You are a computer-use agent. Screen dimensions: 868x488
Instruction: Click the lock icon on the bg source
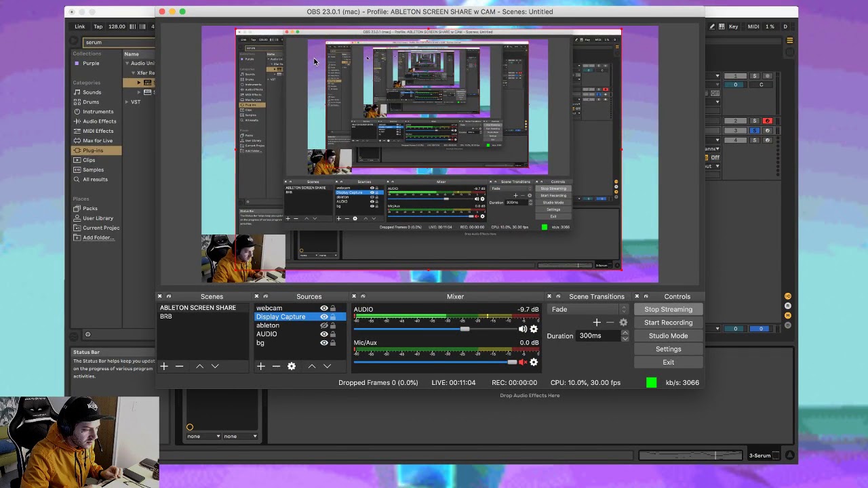click(x=333, y=343)
